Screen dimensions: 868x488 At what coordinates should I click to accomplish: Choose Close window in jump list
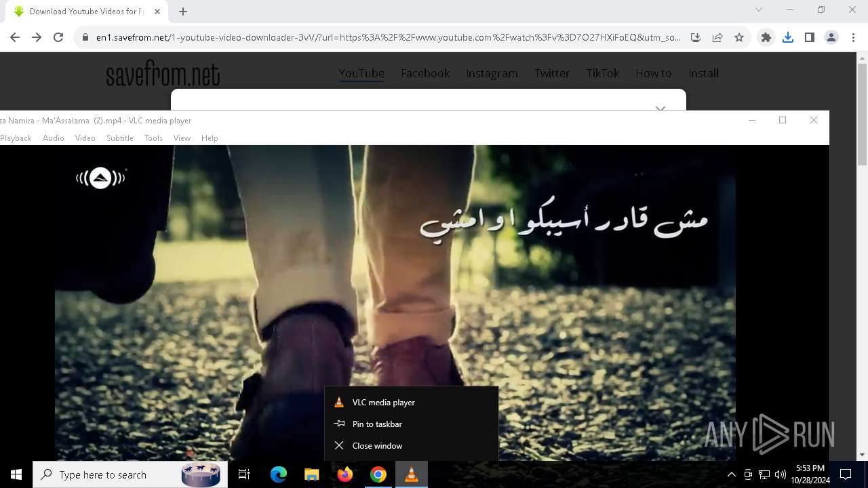[x=412, y=445]
